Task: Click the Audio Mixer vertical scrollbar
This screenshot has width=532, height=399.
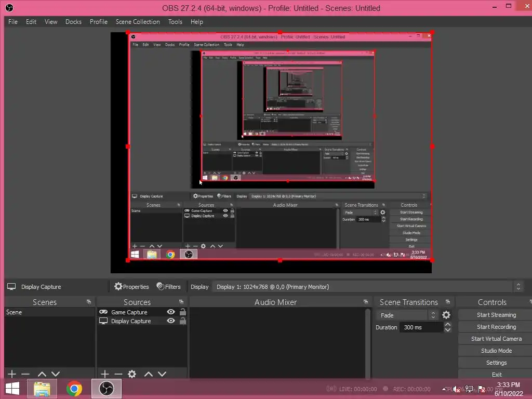Action: point(367,343)
